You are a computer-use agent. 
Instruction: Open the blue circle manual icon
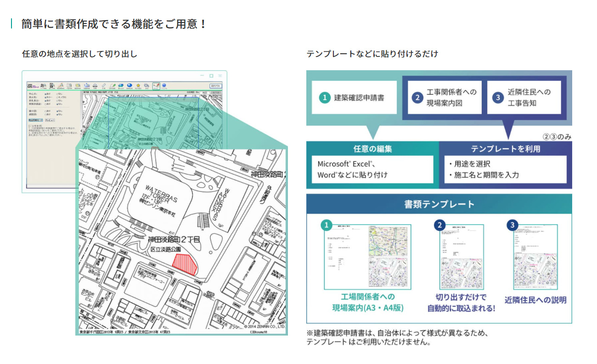point(164,85)
